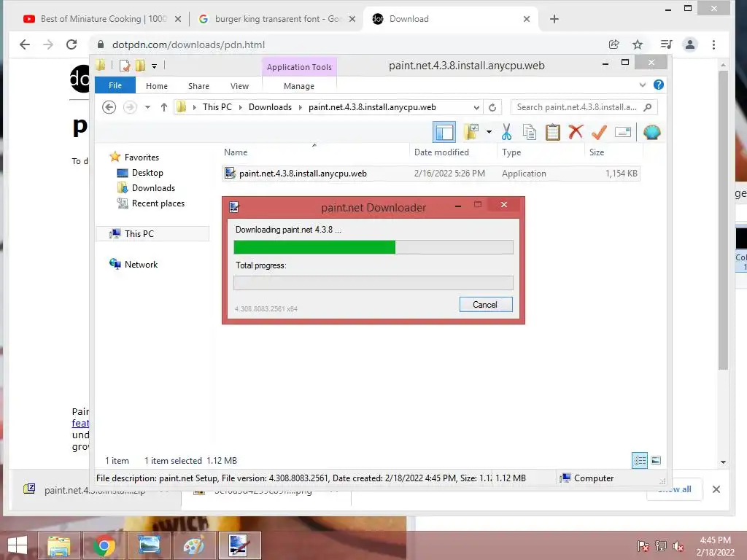Expand the Explorer ribbon chevron
The width and height of the screenshot is (747, 560).
coord(642,85)
